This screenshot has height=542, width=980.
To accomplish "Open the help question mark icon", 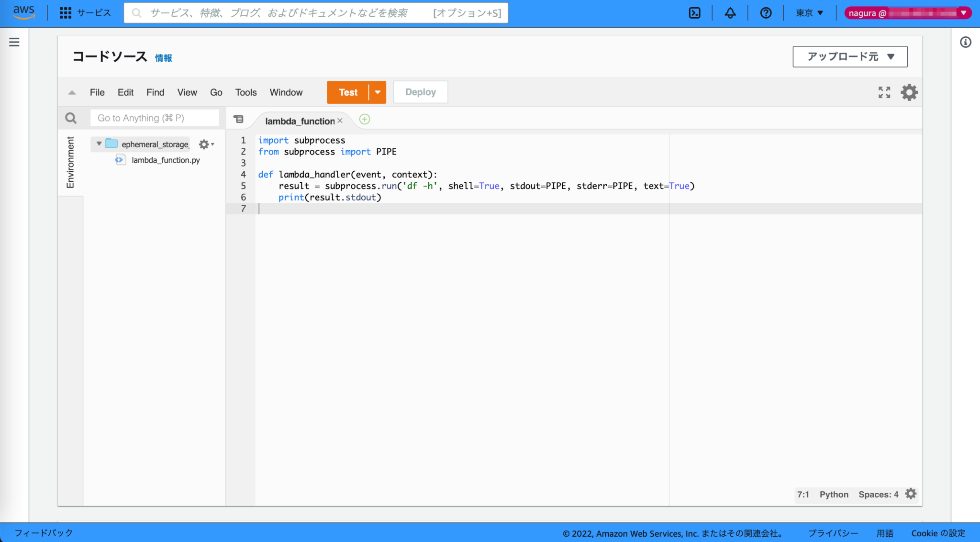I will pyautogui.click(x=766, y=13).
